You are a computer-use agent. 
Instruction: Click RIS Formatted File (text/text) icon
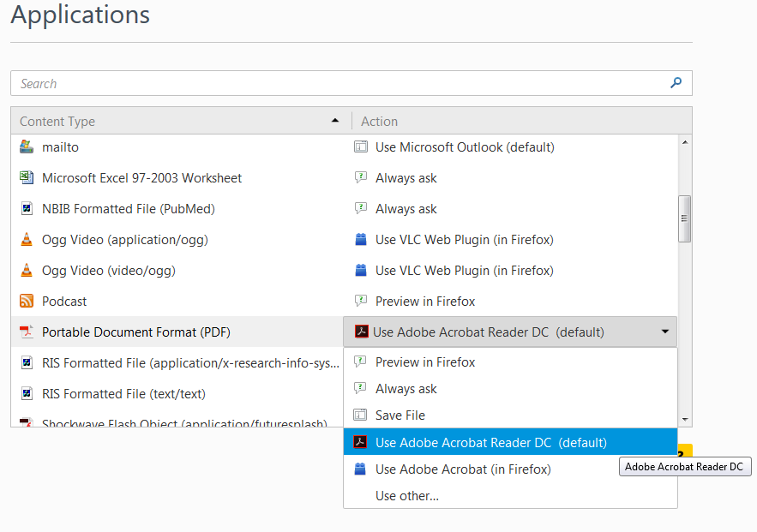[27, 393]
